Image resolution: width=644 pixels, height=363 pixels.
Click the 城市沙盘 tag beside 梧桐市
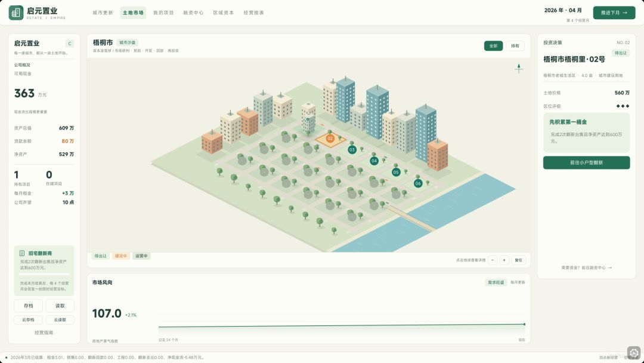pyautogui.click(x=128, y=43)
